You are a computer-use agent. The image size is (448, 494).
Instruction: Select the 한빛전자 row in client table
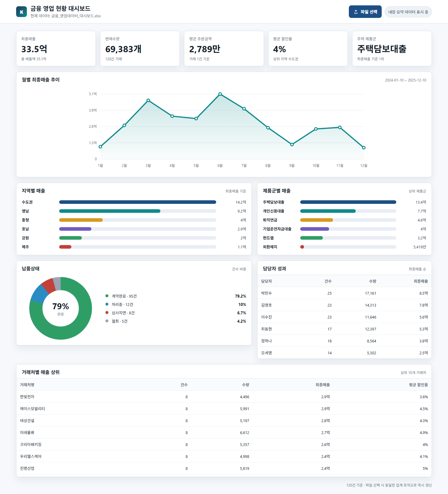coord(224,397)
